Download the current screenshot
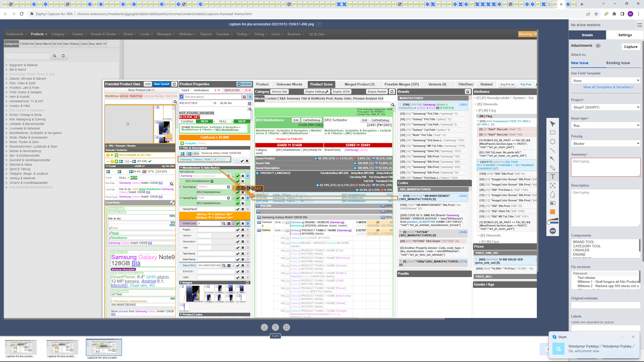Image resolution: width=644 pixels, height=362 pixels. [264, 327]
